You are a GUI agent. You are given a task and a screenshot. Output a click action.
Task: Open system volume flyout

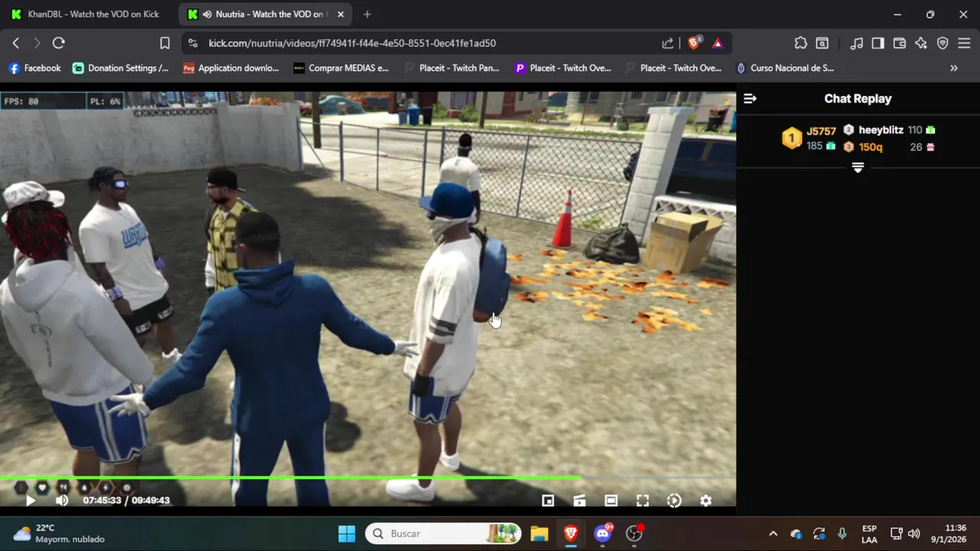click(x=914, y=533)
